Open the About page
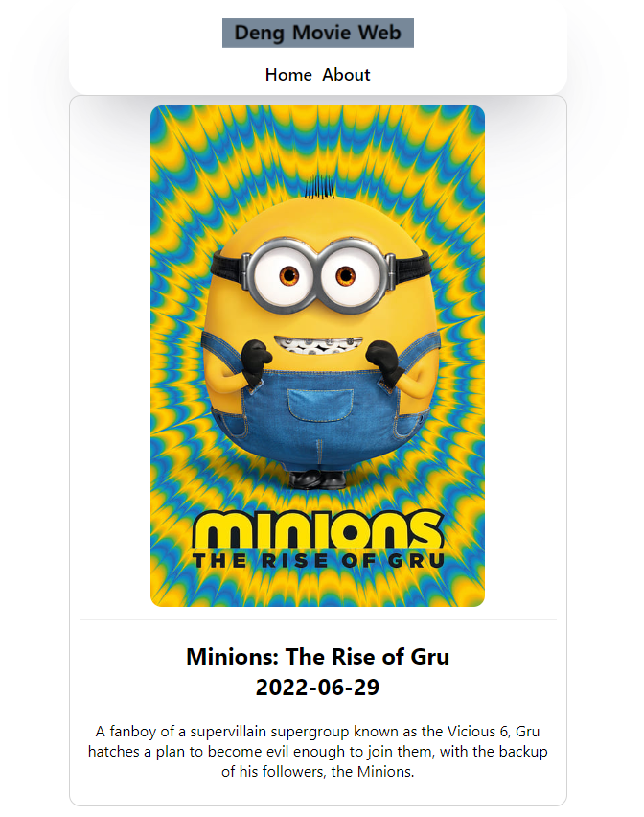 click(x=346, y=75)
